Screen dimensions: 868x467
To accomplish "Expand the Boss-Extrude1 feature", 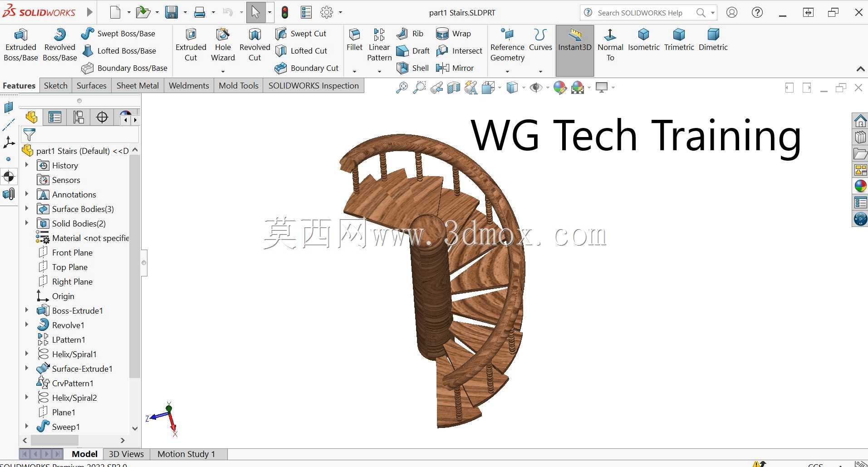I will (26, 310).
